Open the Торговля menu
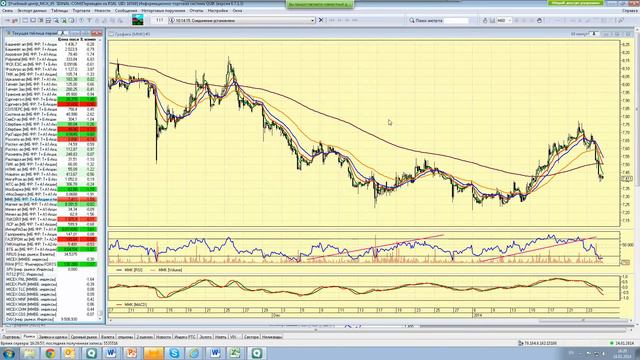The height and width of the screenshot is (360, 640). pos(81,11)
